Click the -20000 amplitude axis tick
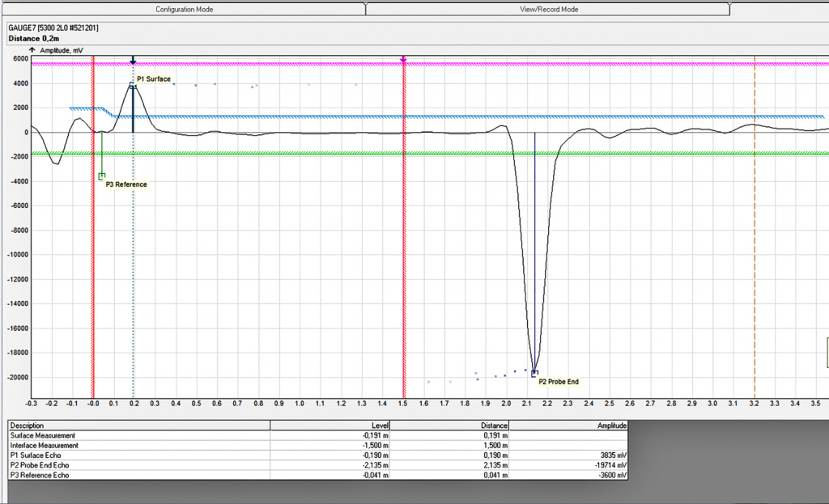This screenshot has height=504, width=829. (18, 377)
